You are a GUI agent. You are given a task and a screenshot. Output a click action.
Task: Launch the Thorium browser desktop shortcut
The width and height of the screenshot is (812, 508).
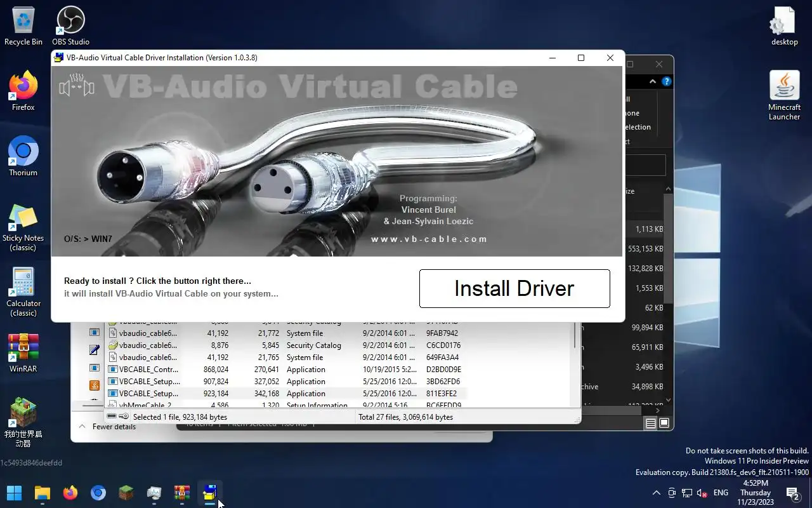pos(23,156)
